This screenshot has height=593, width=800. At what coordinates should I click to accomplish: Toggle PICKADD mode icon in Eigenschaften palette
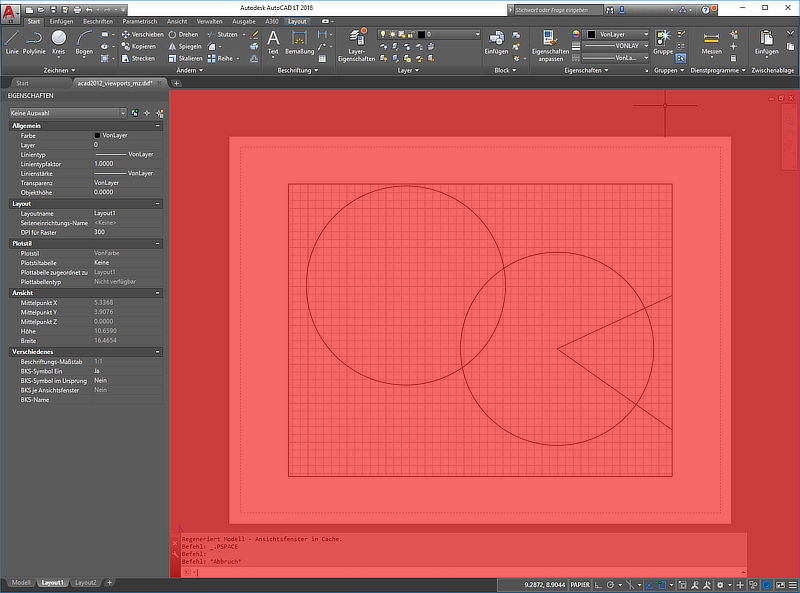click(135, 113)
